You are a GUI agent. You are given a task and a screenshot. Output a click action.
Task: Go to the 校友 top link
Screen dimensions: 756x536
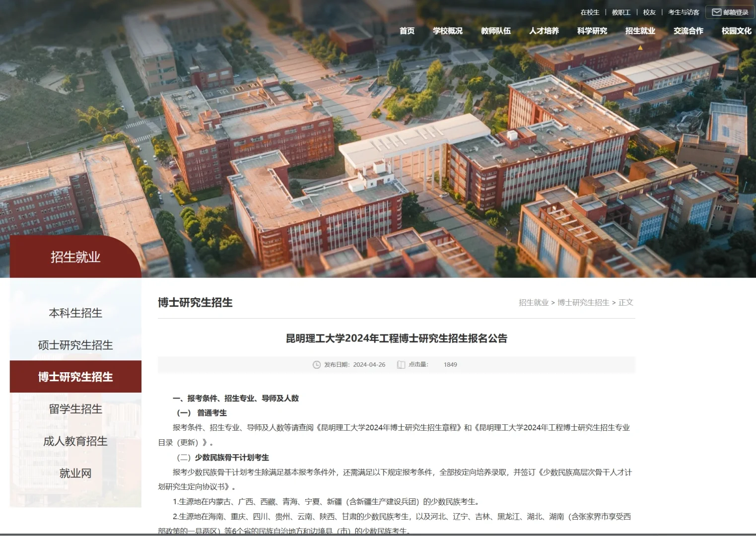coord(650,12)
